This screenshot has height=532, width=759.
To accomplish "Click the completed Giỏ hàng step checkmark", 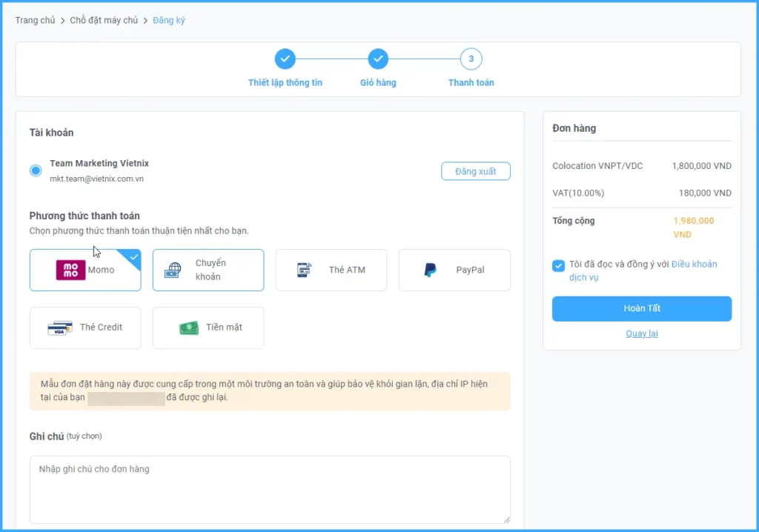I will (x=378, y=59).
